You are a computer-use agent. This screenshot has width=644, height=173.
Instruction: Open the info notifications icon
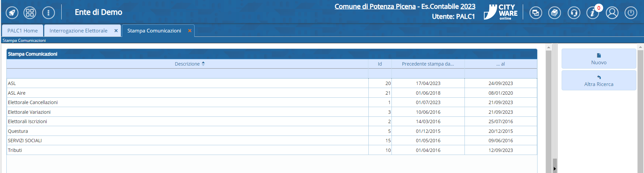592,13
